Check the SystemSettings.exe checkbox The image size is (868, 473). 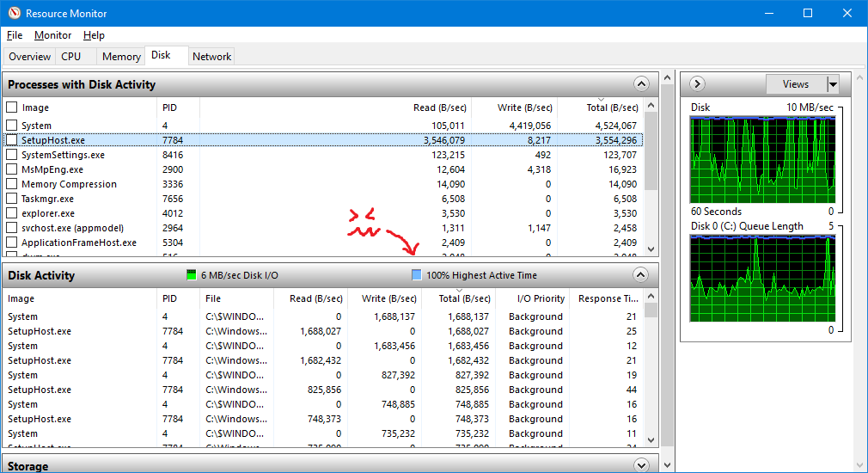pyautogui.click(x=12, y=155)
